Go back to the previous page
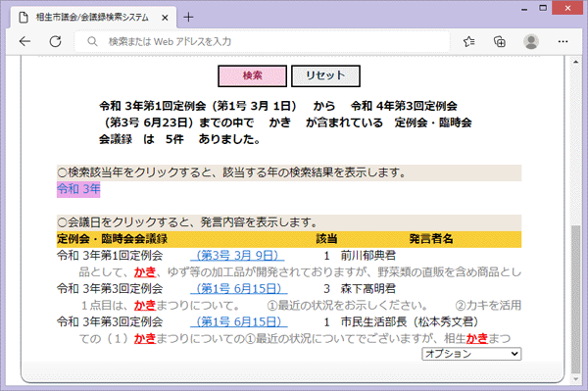The image size is (588, 391). click(24, 41)
